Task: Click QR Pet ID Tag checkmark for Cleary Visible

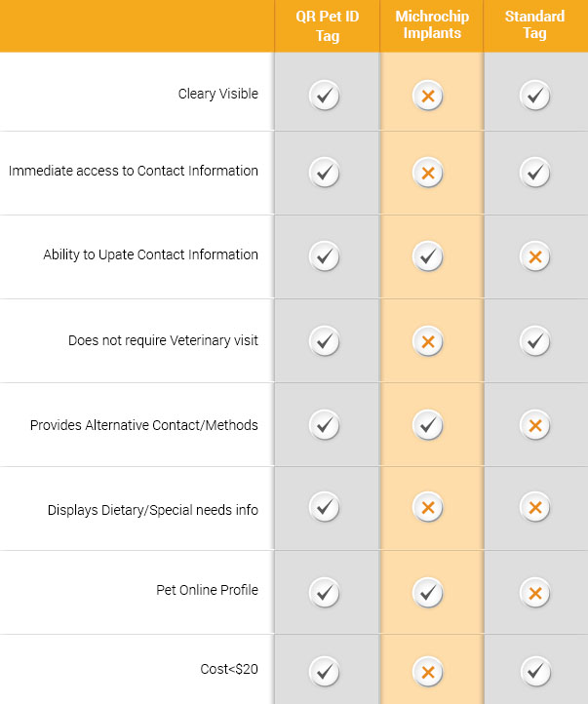Action: point(325,96)
